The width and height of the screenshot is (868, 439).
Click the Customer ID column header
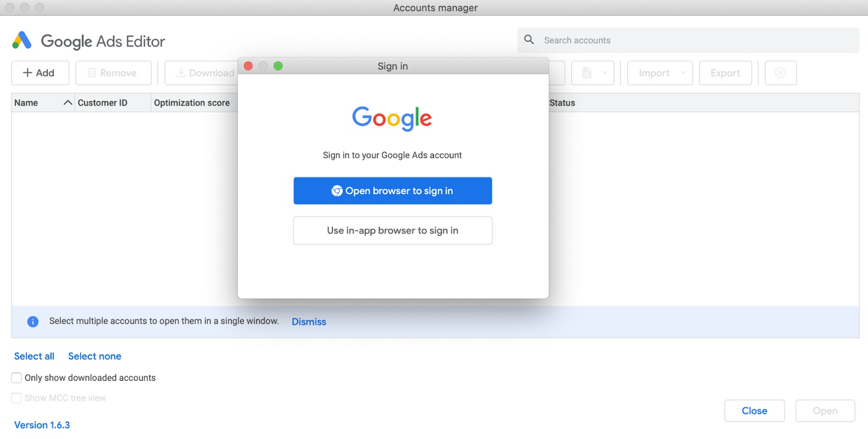112,103
